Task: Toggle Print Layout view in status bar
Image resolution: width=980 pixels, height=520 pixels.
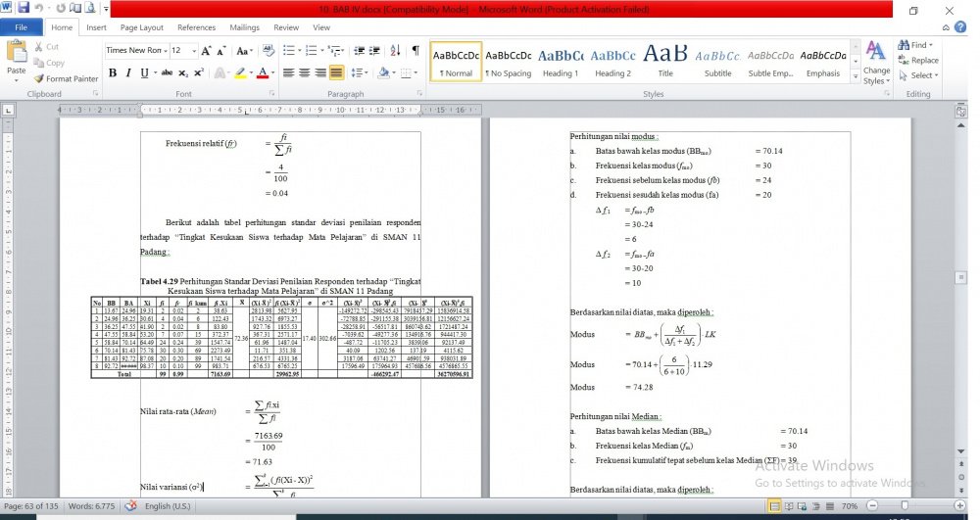Action: 775,506
